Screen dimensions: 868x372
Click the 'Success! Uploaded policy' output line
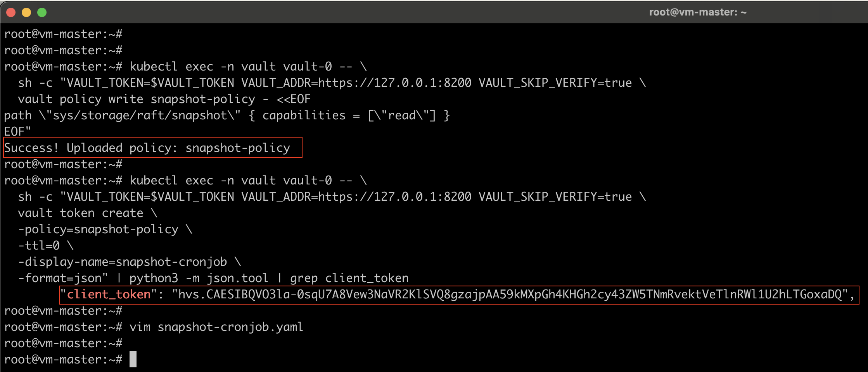(x=147, y=148)
